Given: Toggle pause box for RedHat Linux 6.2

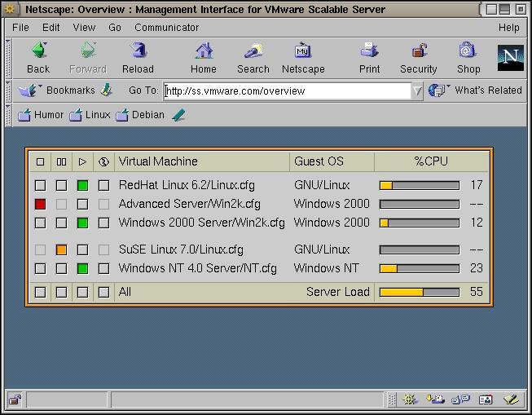Looking at the screenshot, I should [x=61, y=185].
